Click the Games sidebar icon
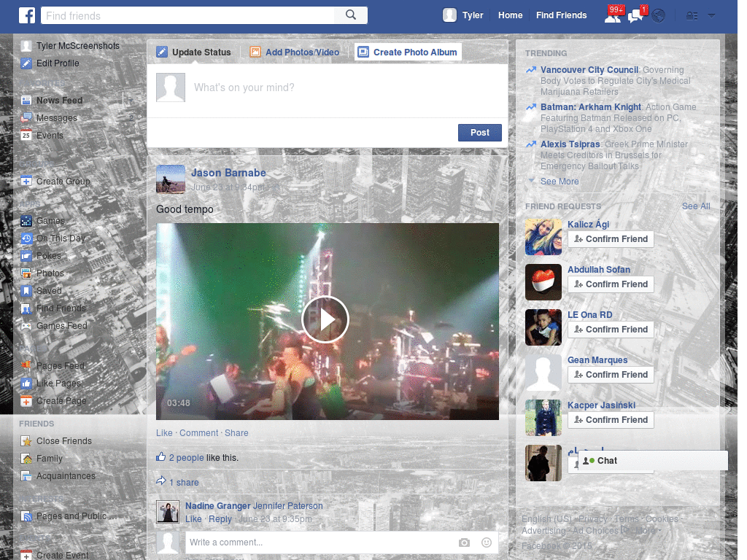This screenshot has height=560, width=747. coord(26,221)
